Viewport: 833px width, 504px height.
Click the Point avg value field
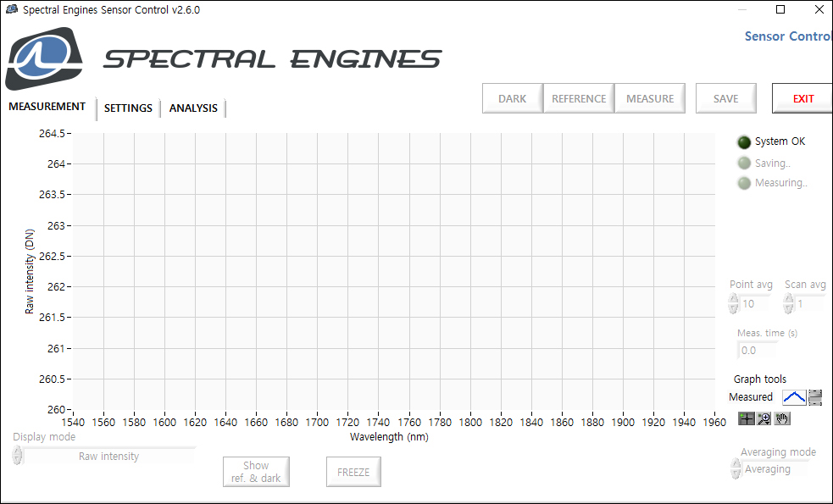tap(754, 304)
